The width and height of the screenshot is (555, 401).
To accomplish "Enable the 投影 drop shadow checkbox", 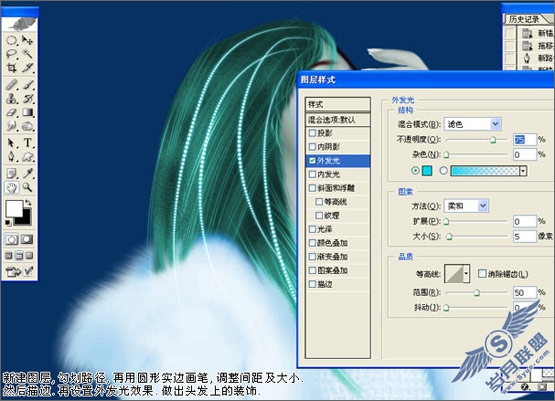I will pos(312,133).
